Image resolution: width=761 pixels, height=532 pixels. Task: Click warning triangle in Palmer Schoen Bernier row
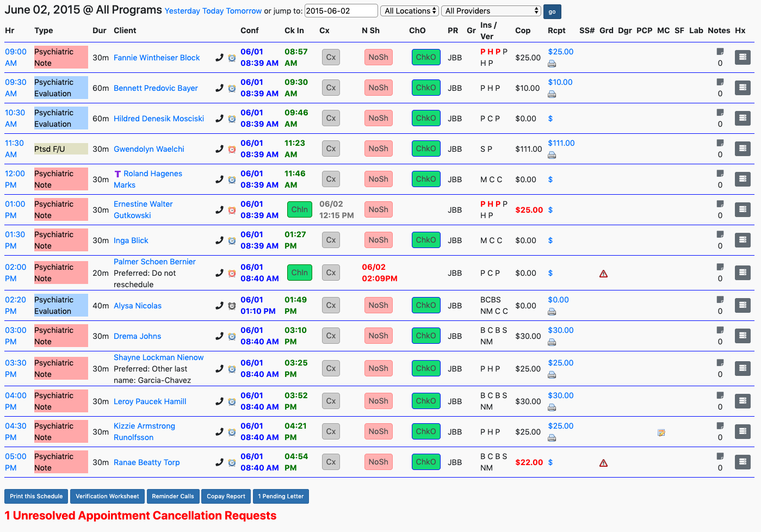(603, 274)
